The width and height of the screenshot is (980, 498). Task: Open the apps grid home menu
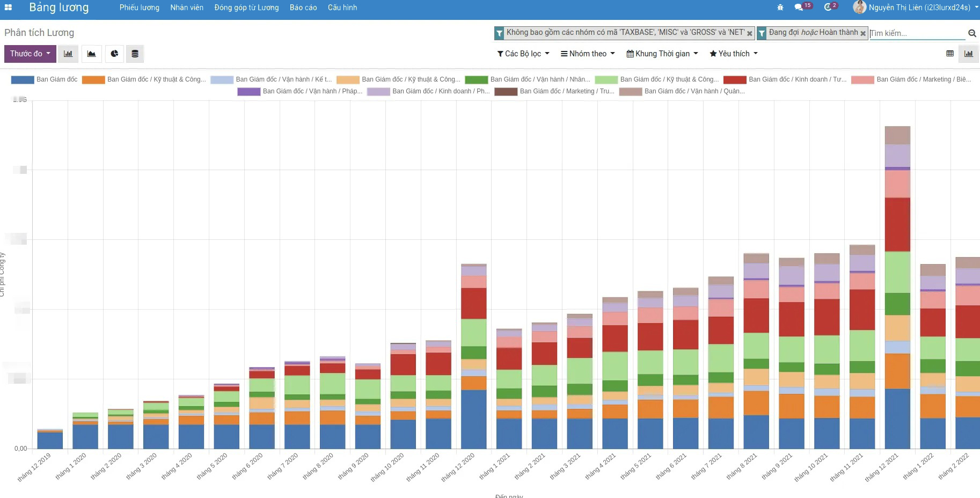(8, 8)
